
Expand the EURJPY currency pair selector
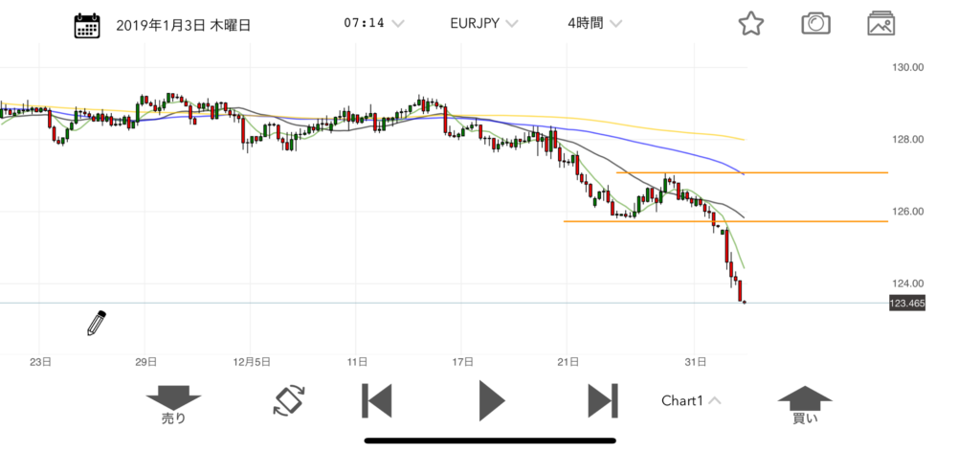[x=484, y=23]
